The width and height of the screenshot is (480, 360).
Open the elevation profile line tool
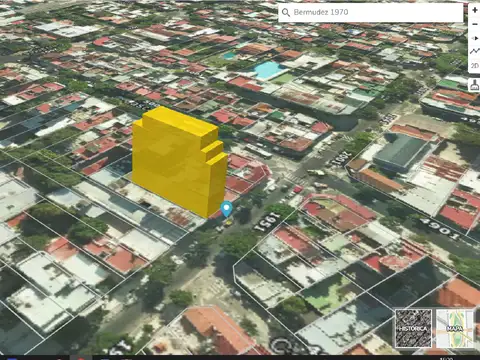(474, 51)
